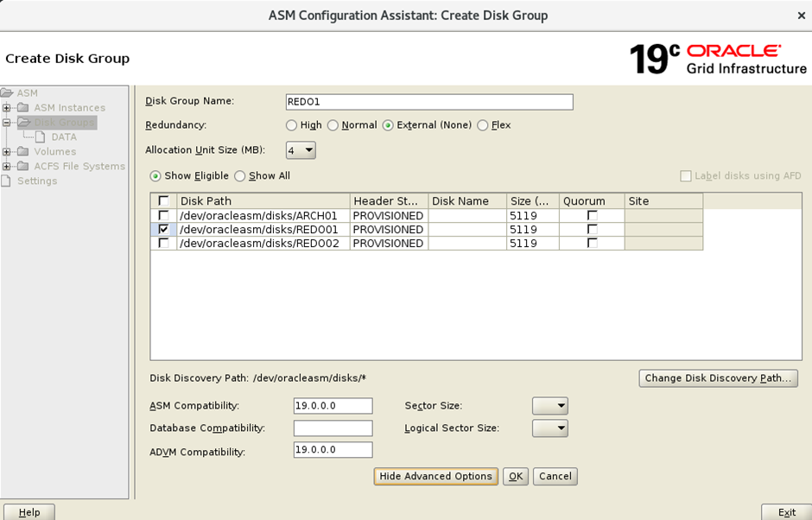812x520 pixels.
Task: Select High redundancy
Action: coord(292,125)
